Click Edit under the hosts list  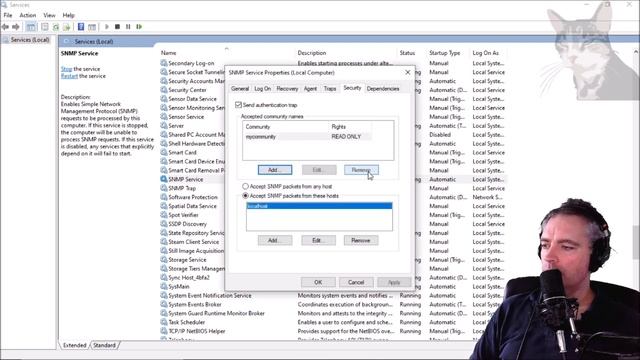pos(318,240)
